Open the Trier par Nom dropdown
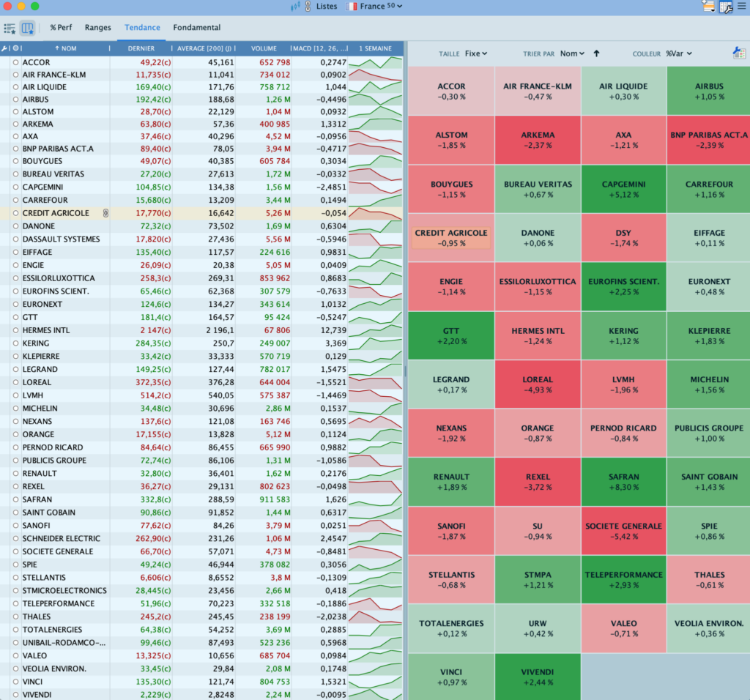The width and height of the screenshot is (750, 700). pos(572,53)
